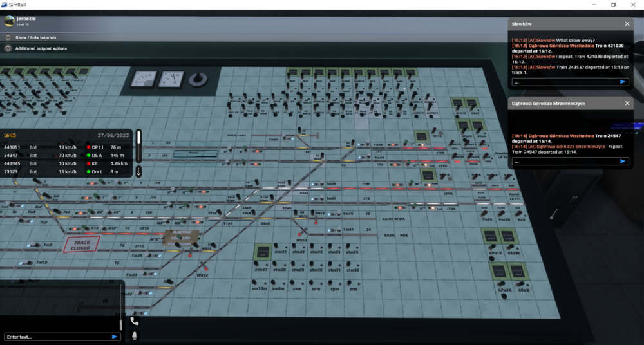Click send arrow beside 'Enter text...' box
The height and width of the screenshot is (345, 644).
(x=115, y=337)
